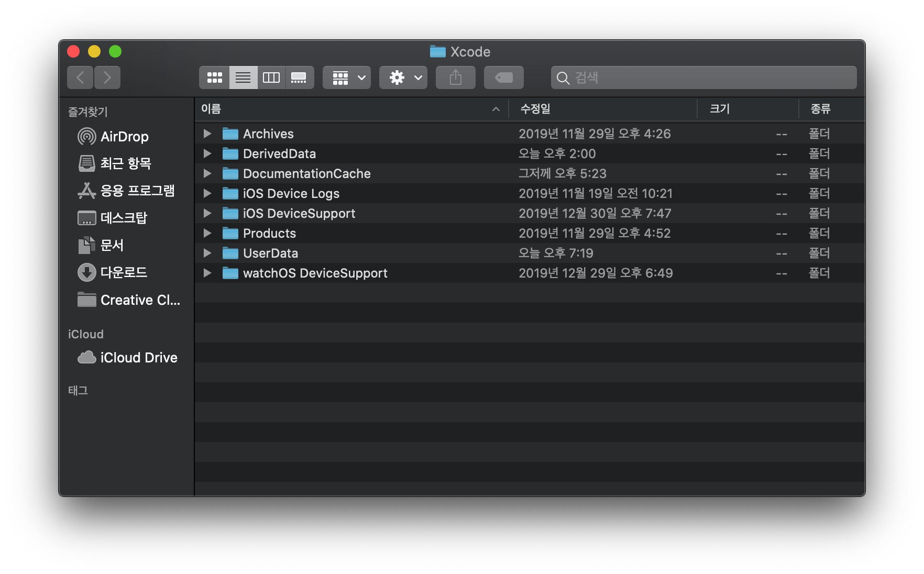Expand the DocumentationCache disclosure triangle
Image resolution: width=924 pixels, height=574 pixels.
pos(207,173)
